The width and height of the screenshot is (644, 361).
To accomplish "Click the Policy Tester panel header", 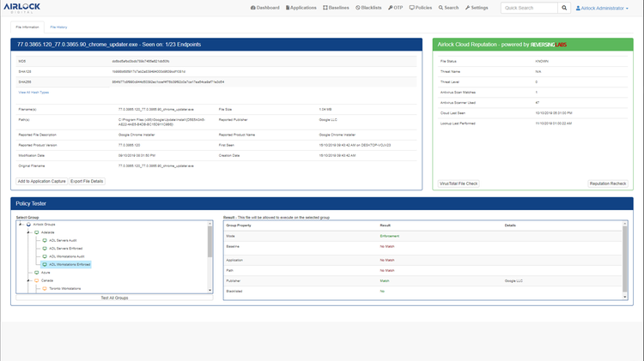I will (322, 203).
